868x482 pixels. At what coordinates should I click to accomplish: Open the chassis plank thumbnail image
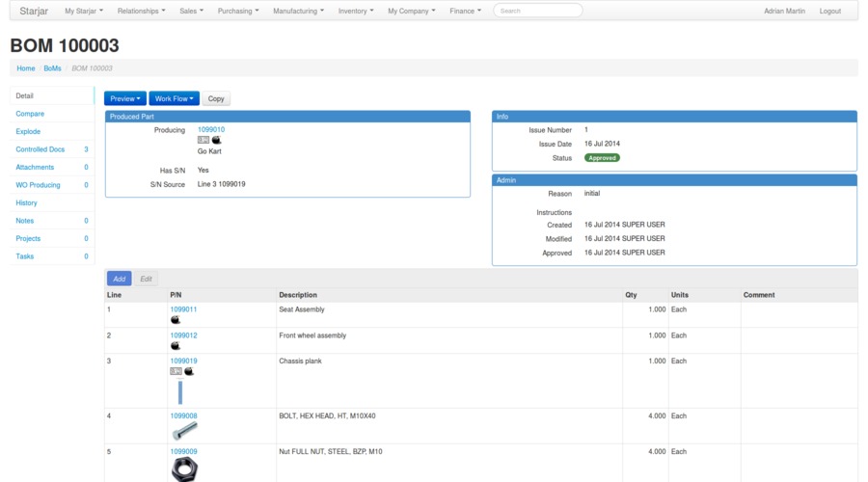click(x=179, y=391)
